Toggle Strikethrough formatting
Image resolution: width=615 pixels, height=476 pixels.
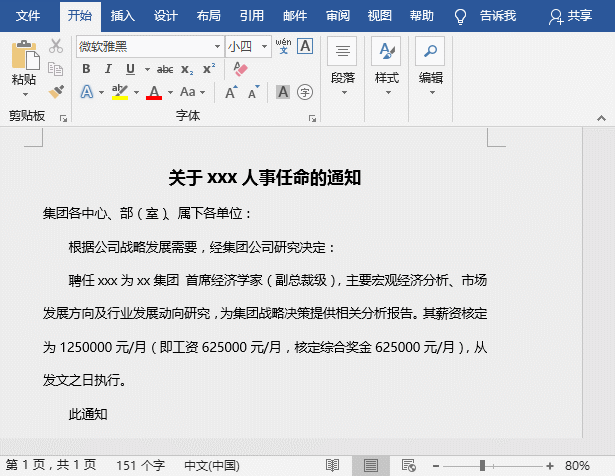165,69
